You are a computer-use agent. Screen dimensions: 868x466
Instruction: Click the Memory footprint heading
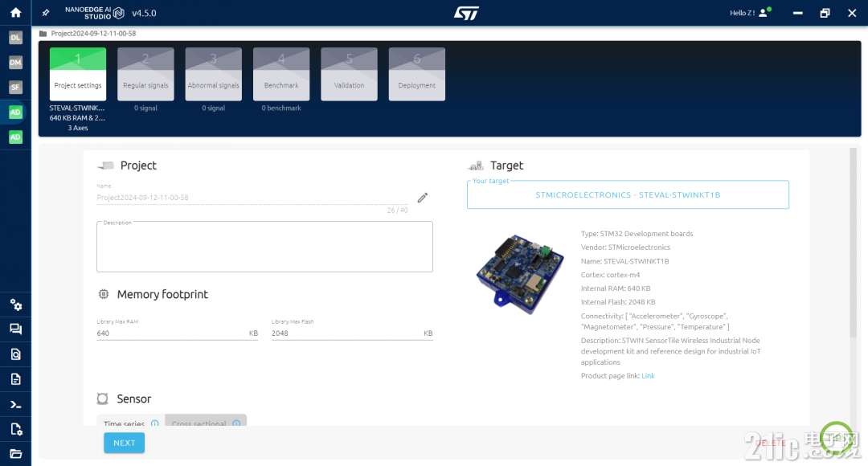click(162, 294)
